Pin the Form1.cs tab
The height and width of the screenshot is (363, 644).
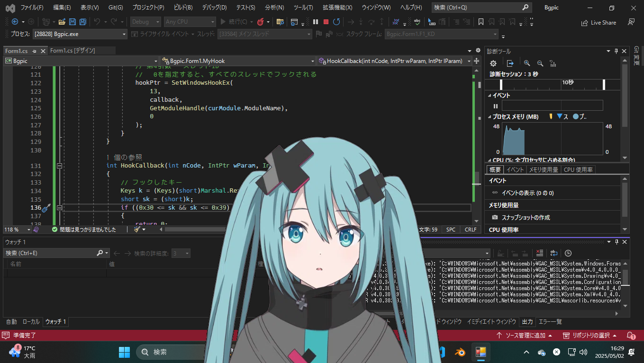tap(35, 51)
